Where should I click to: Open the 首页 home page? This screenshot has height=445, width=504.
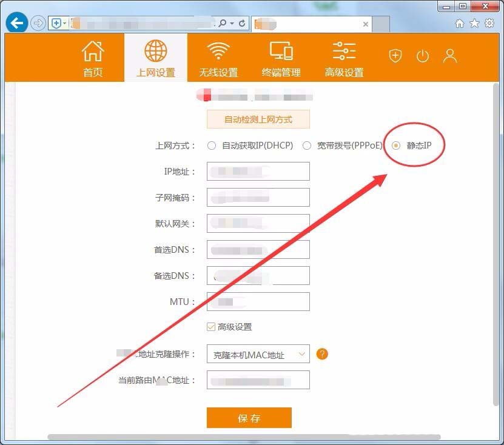click(92, 58)
